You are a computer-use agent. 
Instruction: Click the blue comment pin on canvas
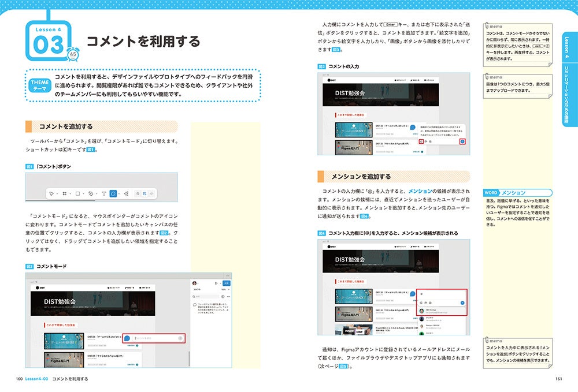coord(127,338)
